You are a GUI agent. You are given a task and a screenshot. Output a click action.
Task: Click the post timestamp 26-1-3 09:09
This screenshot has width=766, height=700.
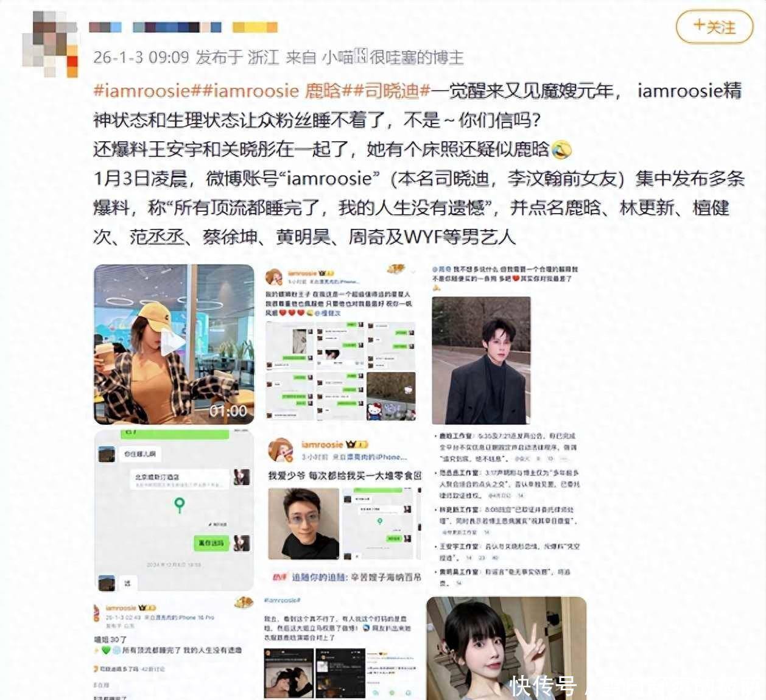tap(141, 57)
